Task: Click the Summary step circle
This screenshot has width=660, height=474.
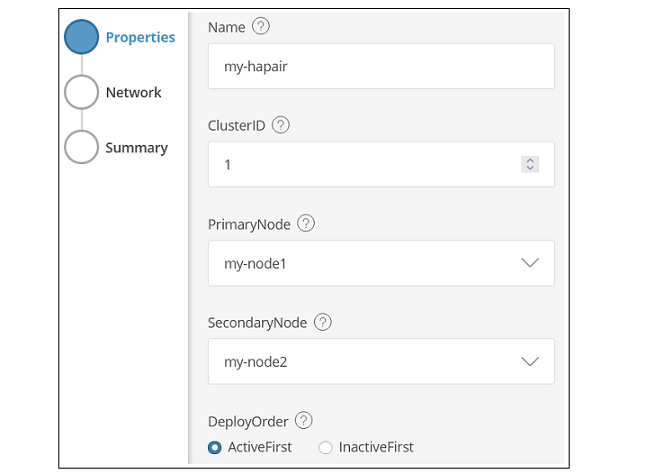Action: 81,147
